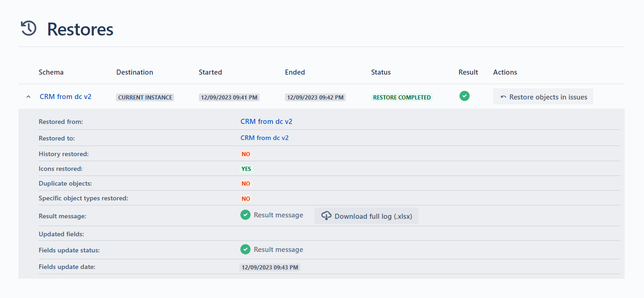This screenshot has width=644, height=298.
Task: Click the Updated fields: label
Action: click(x=61, y=234)
